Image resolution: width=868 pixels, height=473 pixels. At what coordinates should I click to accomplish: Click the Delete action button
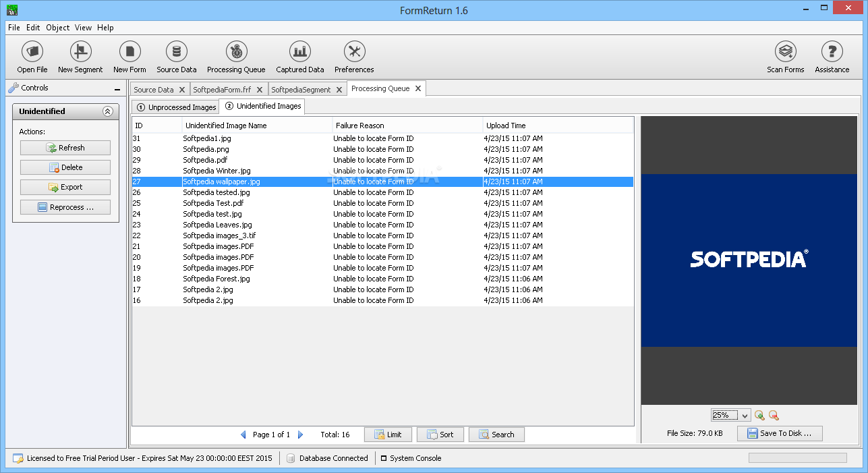tap(65, 167)
